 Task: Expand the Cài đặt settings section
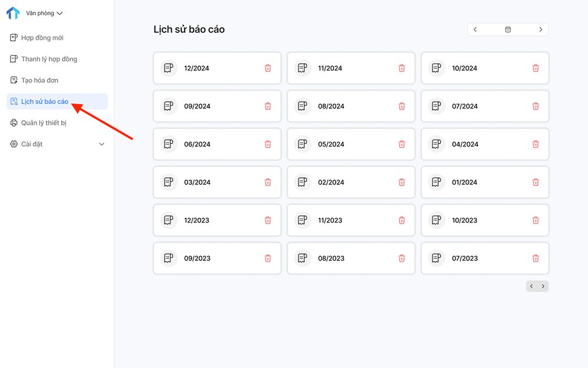pos(102,144)
